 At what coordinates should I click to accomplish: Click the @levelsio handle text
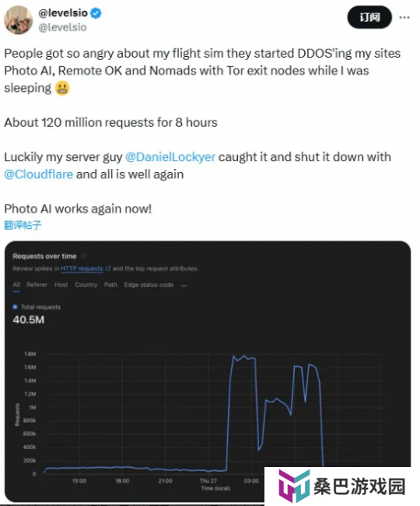[62, 27]
